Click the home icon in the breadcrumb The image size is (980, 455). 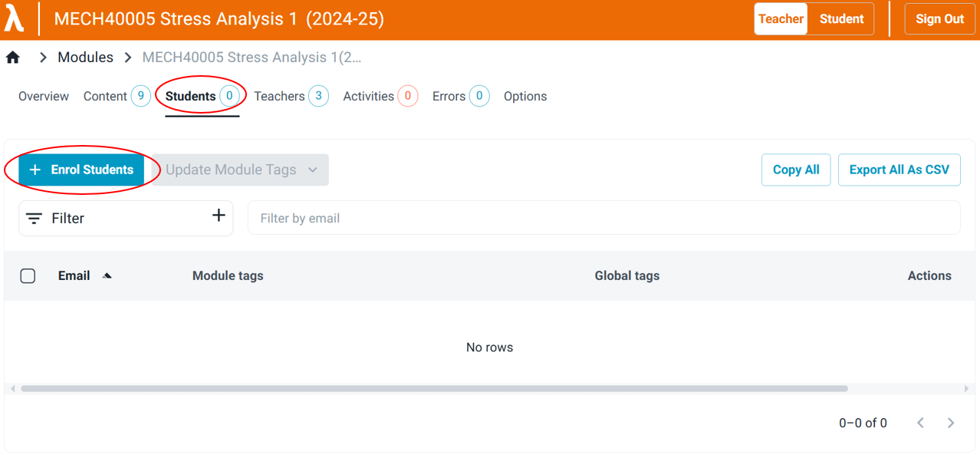click(x=12, y=57)
